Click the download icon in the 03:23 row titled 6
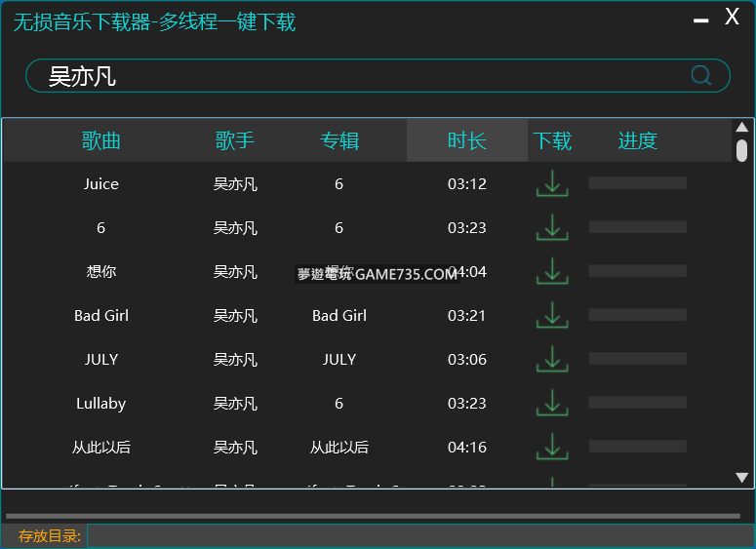 [552, 227]
